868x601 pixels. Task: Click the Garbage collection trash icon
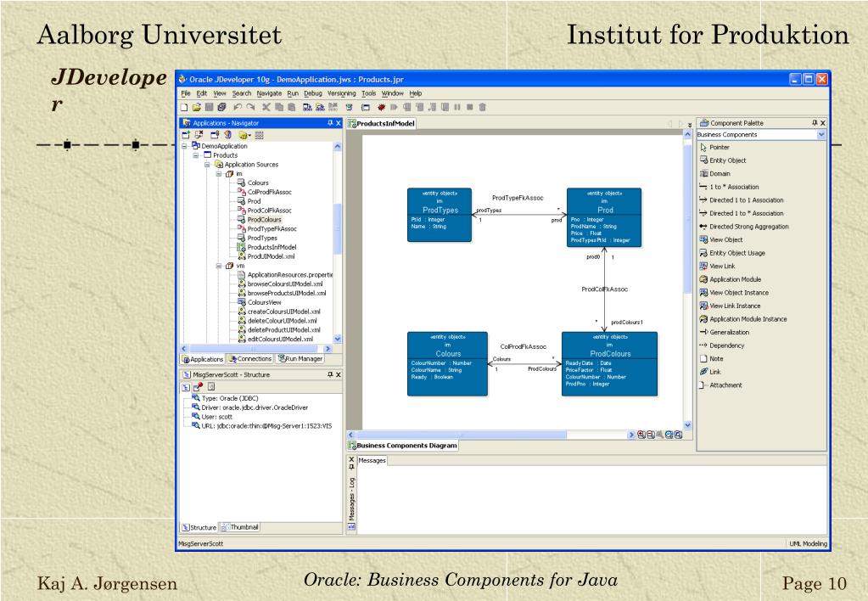click(482, 108)
